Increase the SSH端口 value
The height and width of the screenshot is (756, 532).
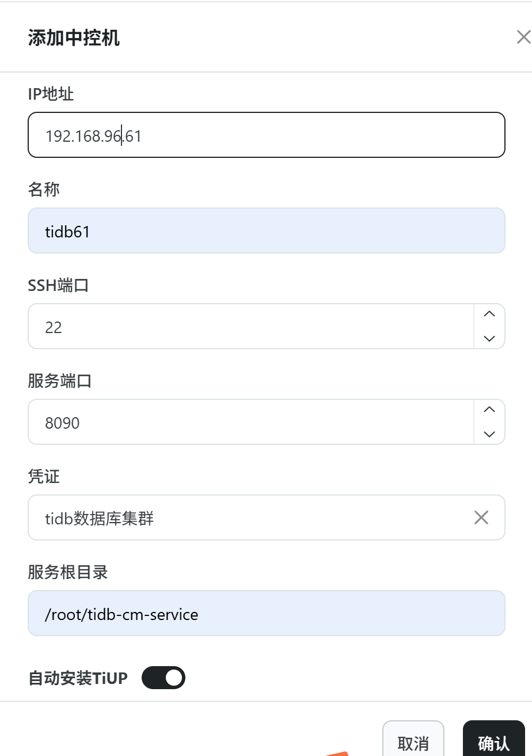click(x=489, y=315)
